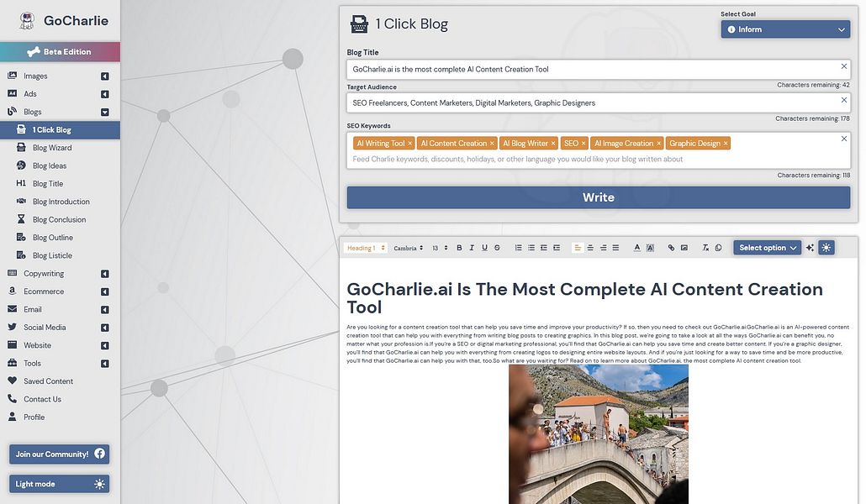Open the Select Goal Inform dropdown
This screenshot has height=504, width=866.
pos(785,29)
